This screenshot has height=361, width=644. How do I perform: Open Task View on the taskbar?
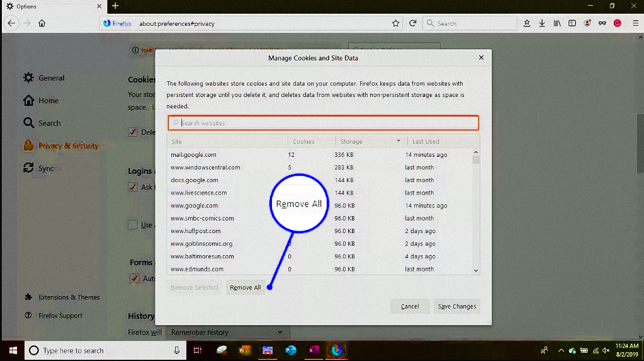pyautogui.click(x=197, y=350)
